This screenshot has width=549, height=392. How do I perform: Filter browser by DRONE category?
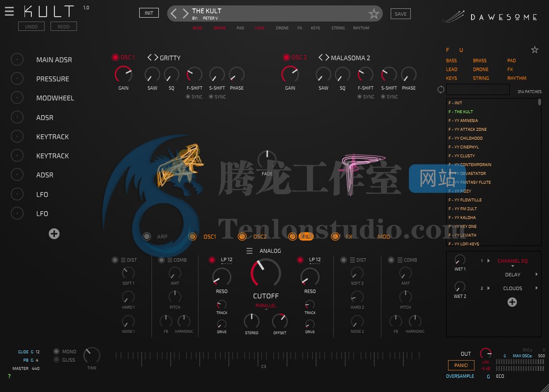click(x=480, y=69)
